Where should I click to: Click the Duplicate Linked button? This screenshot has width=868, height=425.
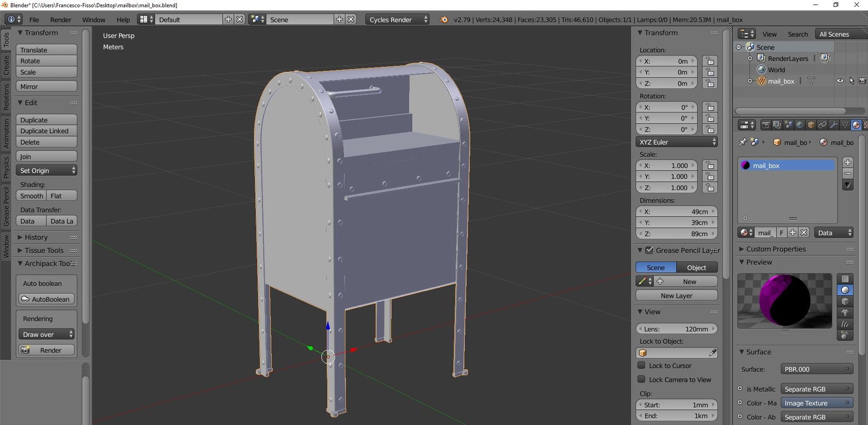pos(47,131)
